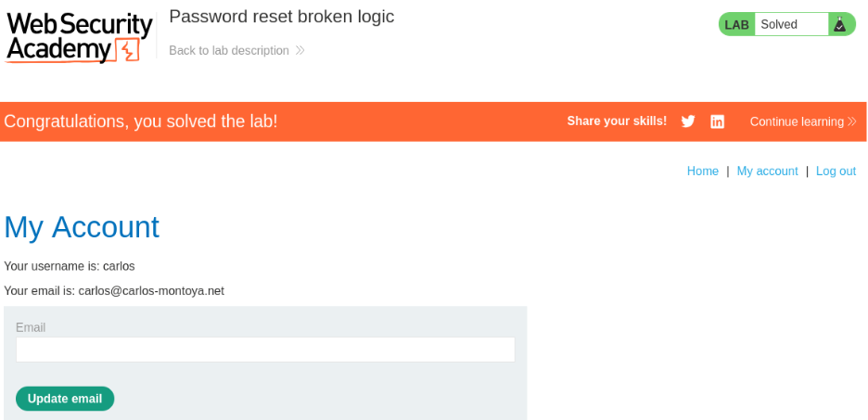The height and width of the screenshot is (420, 868).
Task: Click the Twitter share icon
Action: click(688, 121)
